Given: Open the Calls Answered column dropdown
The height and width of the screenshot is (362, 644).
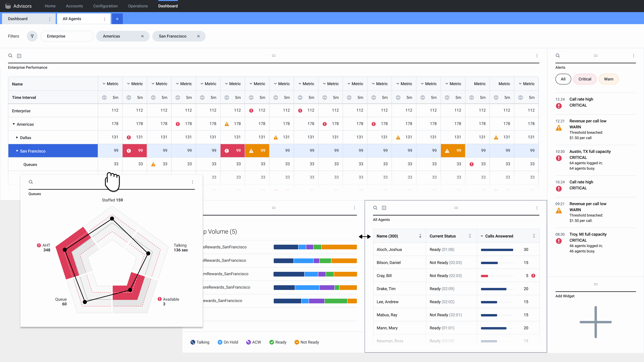Looking at the screenshot, I should coord(482,236).
